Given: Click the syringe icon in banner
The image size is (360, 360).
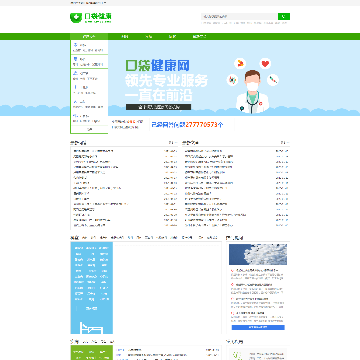Looking at the screenshot, I should click(x=273, y=80).
